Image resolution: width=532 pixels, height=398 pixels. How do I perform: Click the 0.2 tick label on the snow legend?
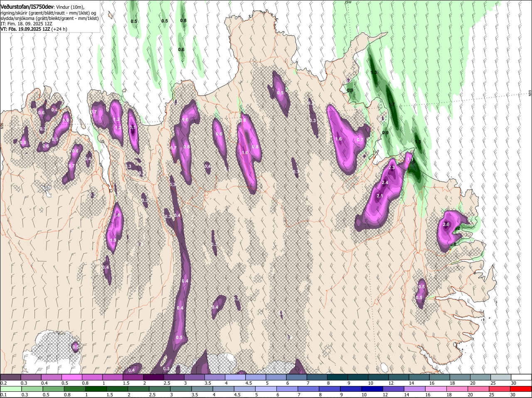tap(3, 383)
